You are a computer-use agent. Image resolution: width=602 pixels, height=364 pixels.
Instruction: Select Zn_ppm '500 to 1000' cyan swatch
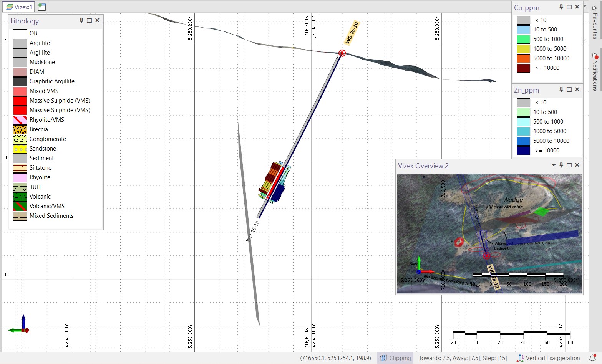pyautogui.click(x=523, y=122)
